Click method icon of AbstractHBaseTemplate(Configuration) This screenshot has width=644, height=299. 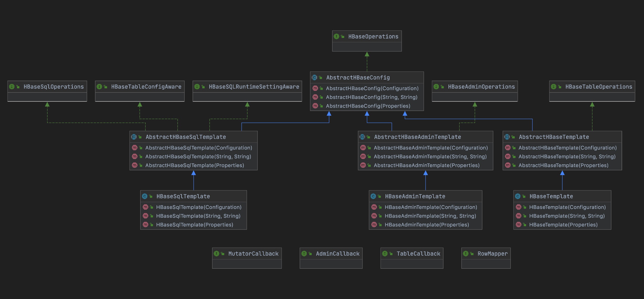click(x=508, y=148)
